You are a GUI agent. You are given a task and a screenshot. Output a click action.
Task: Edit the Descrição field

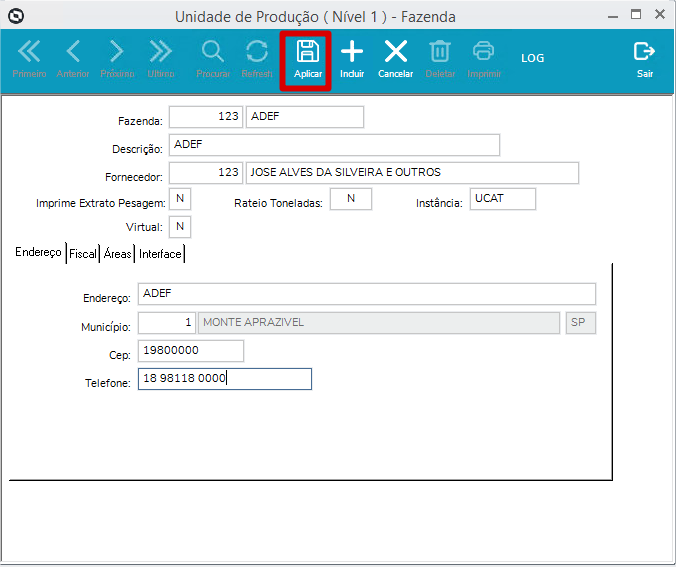point(334,145)
